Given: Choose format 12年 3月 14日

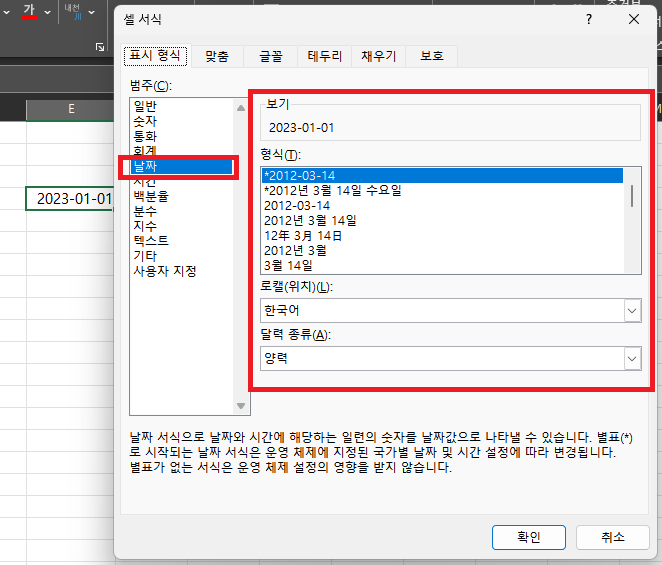Looking at the screenshot, I should [442, 236].
